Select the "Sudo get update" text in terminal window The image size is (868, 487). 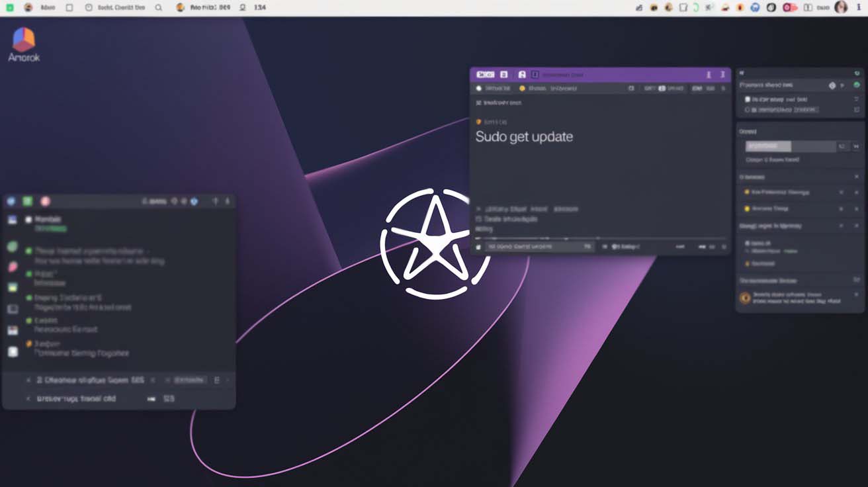click(x=524, y=137)
